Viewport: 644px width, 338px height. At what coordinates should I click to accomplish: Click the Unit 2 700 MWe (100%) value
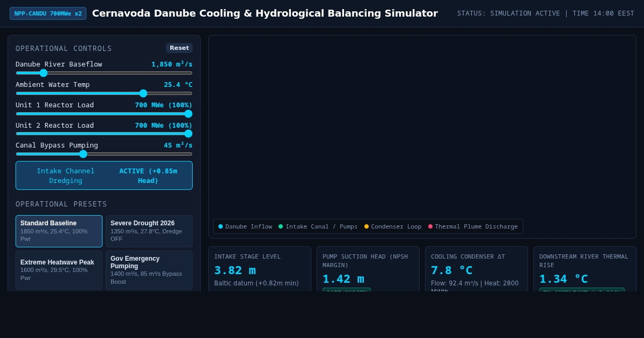pos(164,125)
